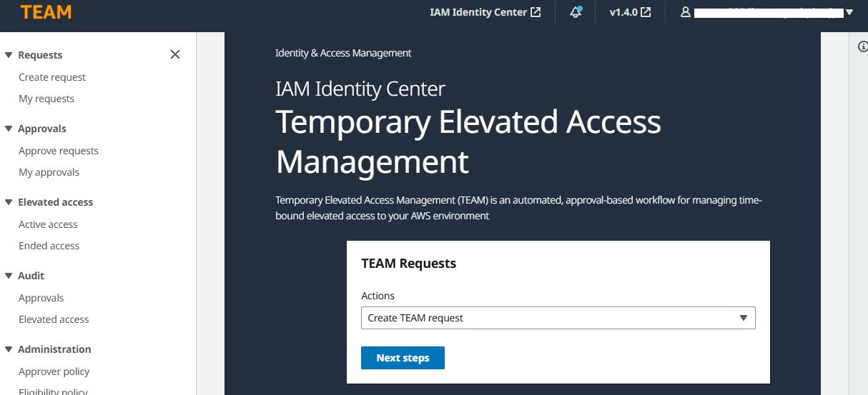Select Active access in sidebar
868x395 pixels.
48,224
